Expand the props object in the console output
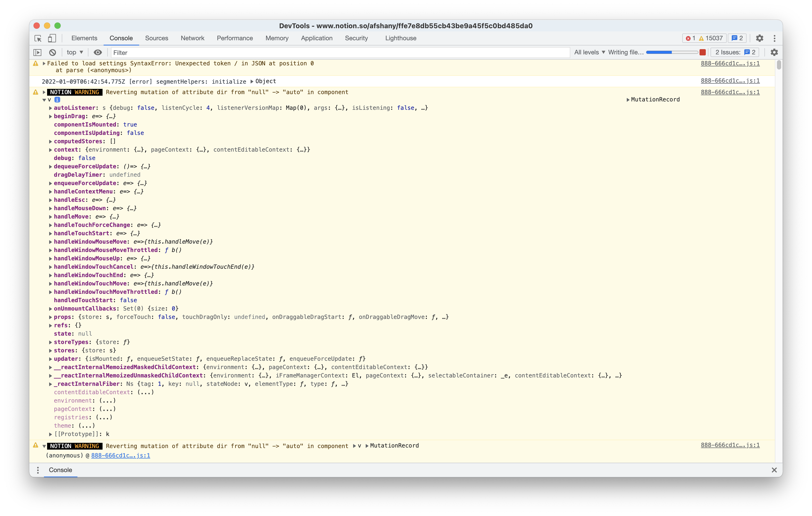 click(50, 317)
